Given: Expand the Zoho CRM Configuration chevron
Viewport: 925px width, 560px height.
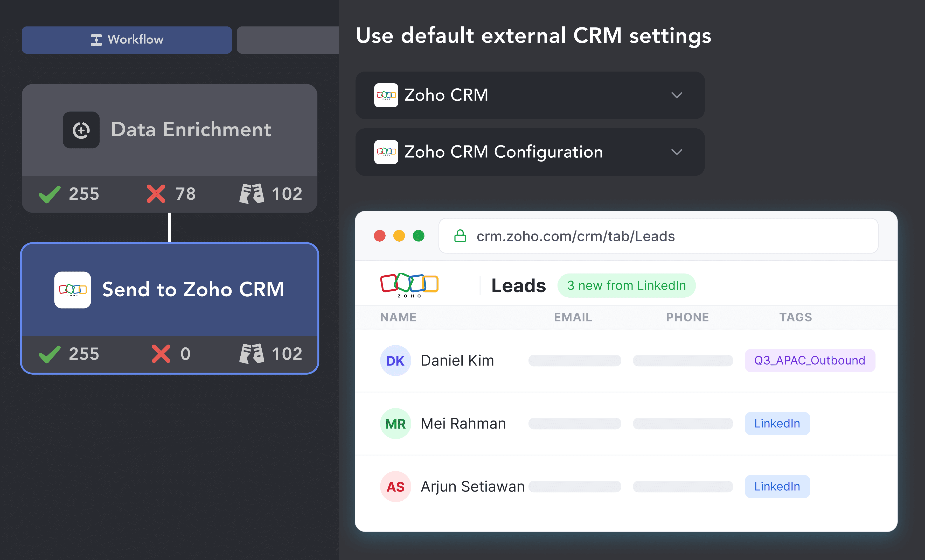Looking at the screenshot, I should tap(677, 152).
